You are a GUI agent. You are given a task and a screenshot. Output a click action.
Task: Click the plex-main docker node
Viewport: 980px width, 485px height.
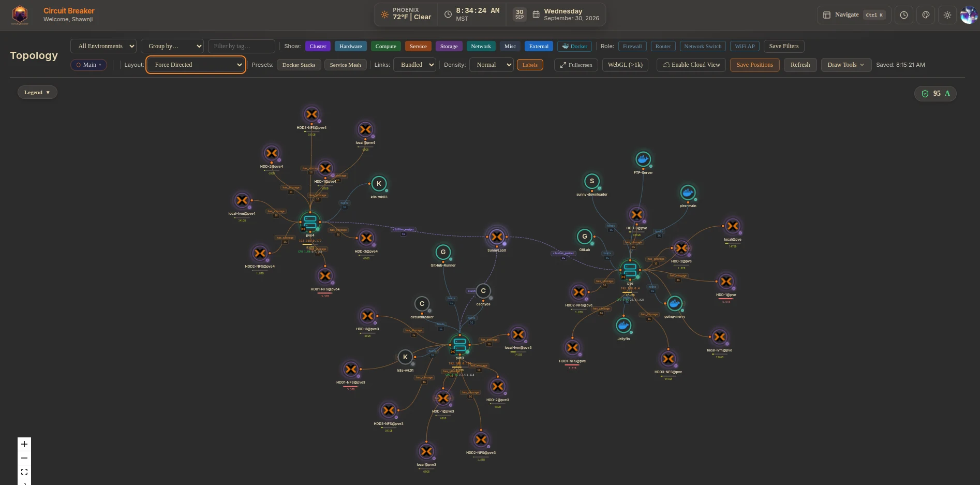click(x=688, y=193)
